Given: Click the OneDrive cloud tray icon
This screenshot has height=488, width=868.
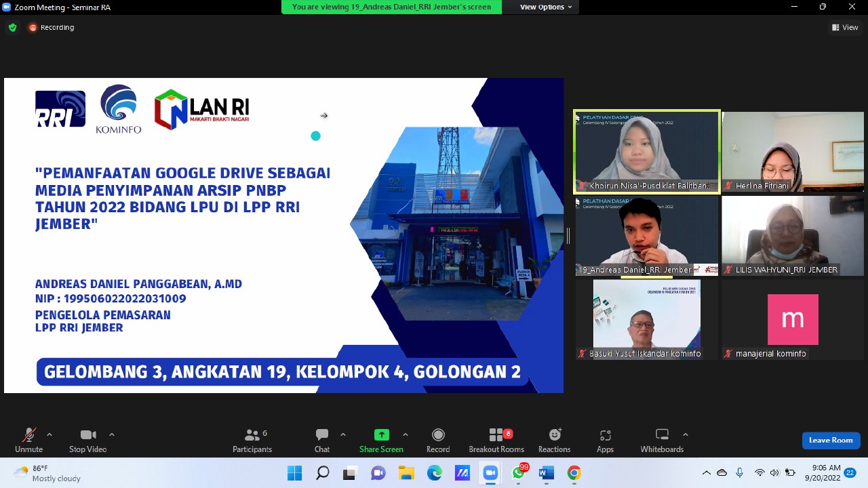Looking at the screenshot, I should (x=722, y=473).
